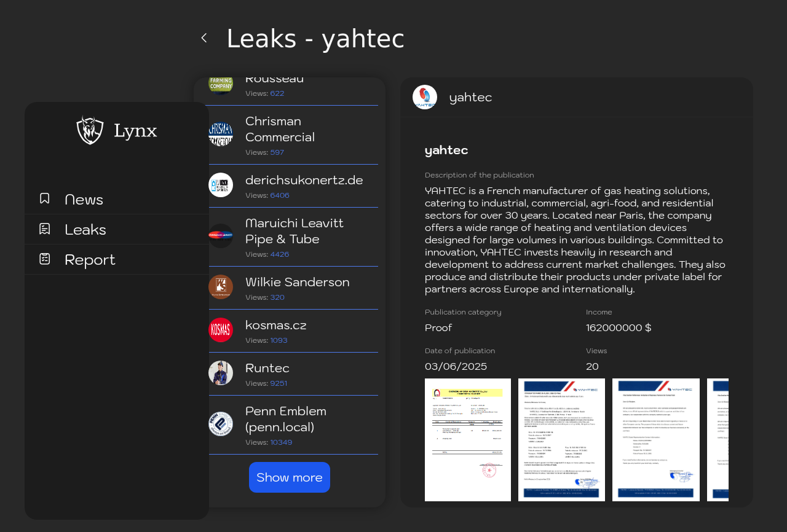Viewport: 787px width, 532px height.
Task: Click the Maruichi Leavitt Pipe & Tube logo
Action: (x=221, y=236)
